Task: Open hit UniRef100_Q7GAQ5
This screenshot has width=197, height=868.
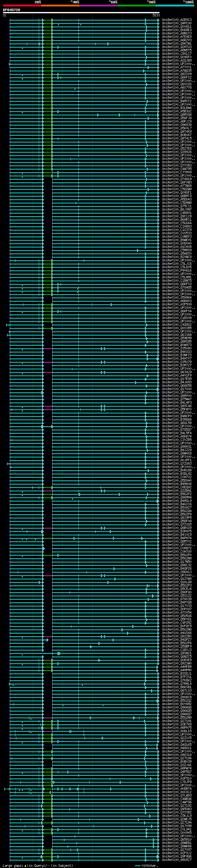Action: coord(177,287)
